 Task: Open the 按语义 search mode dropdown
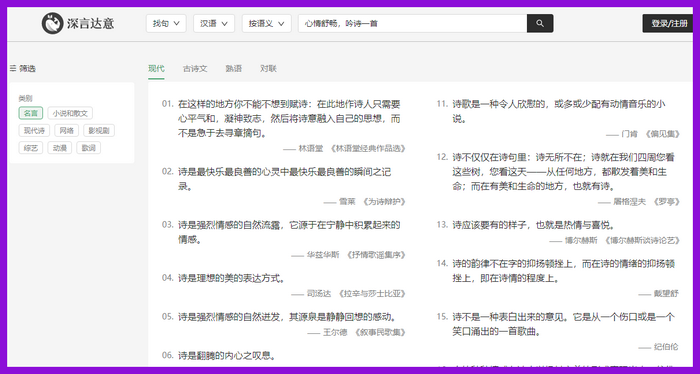pos(267,23)
